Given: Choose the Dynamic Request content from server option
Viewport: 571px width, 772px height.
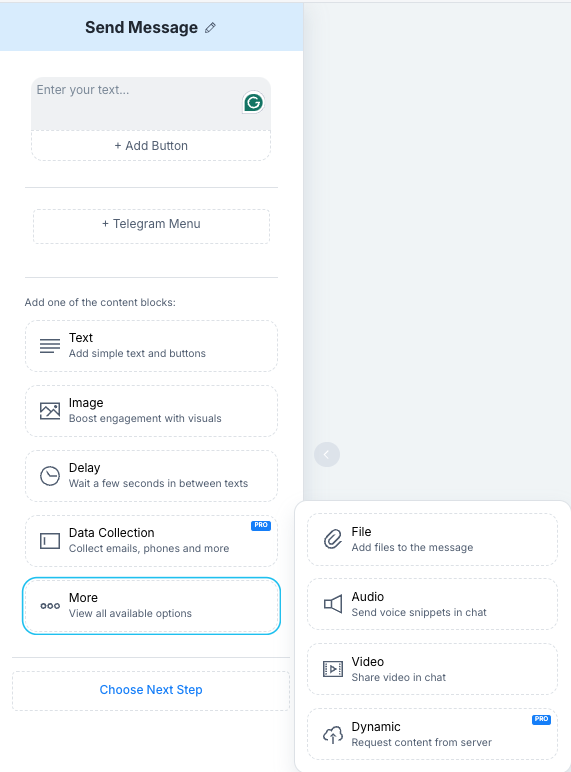Looking at the screenshot, I should coord(432,734).
